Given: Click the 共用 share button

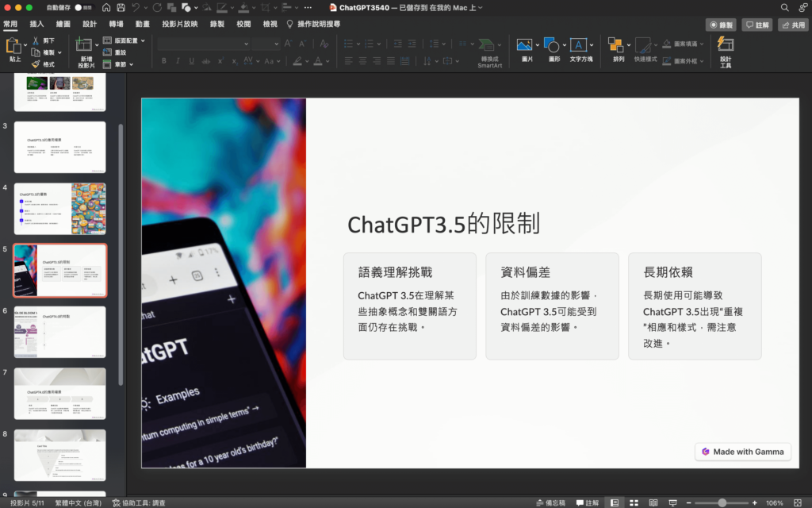Looking at the screenshot, I should coord(793,25).
